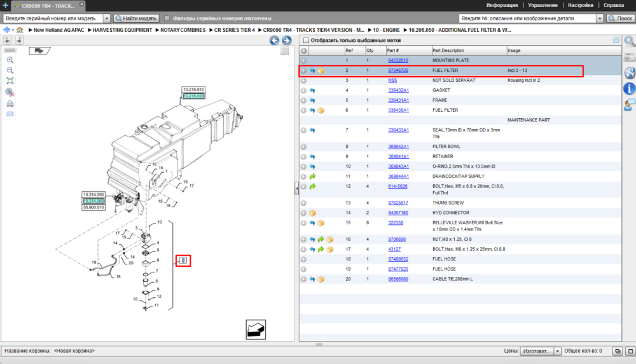Screen dimensions: 636x364
Task: Expand the 'New Holland AG APAC' breadcrumb
Action: pyautogui.click(x=31, y=30)
